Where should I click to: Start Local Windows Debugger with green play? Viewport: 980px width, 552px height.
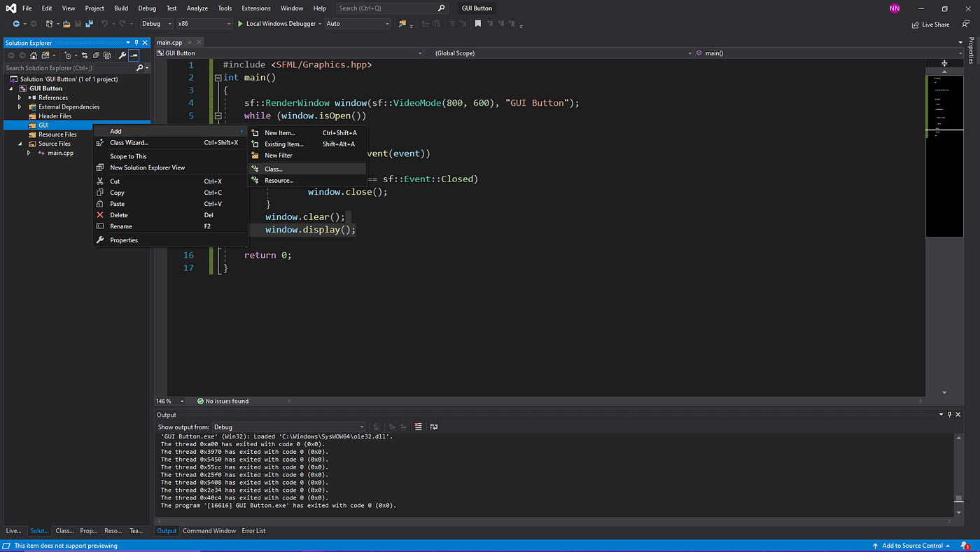pos(240,24)
